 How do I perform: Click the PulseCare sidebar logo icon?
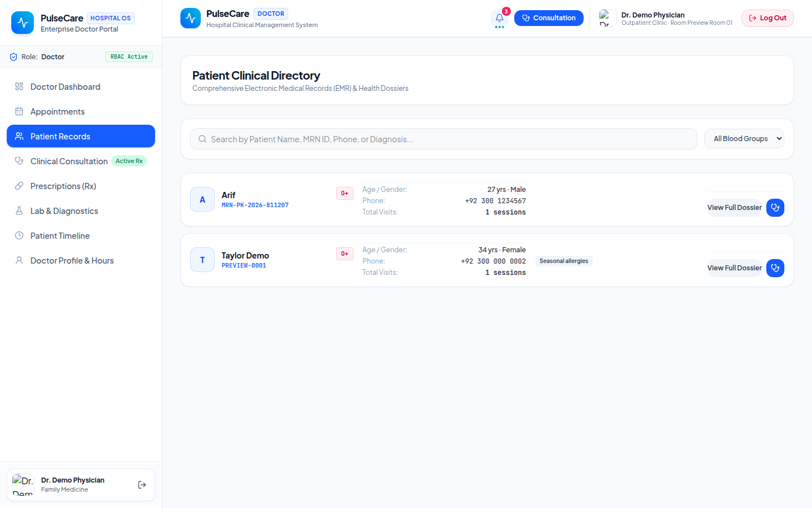click(23, 23)
